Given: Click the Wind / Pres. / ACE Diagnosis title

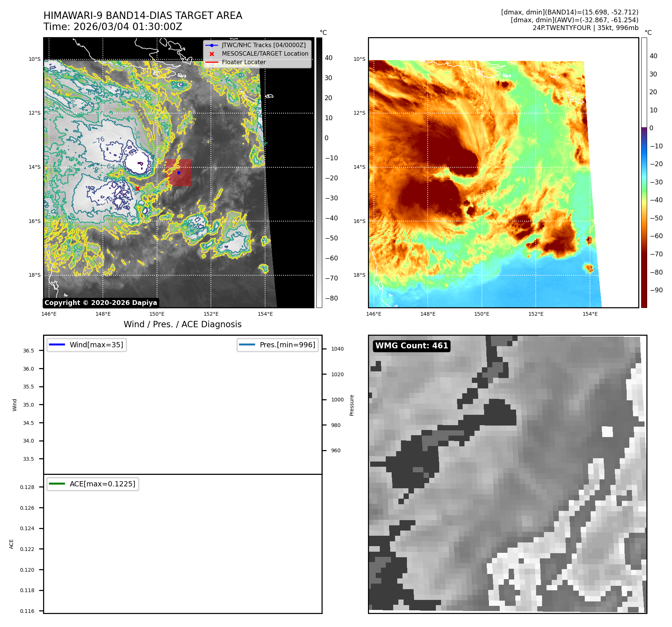Looking at the screenshot, I should click(x=182, y=324).
